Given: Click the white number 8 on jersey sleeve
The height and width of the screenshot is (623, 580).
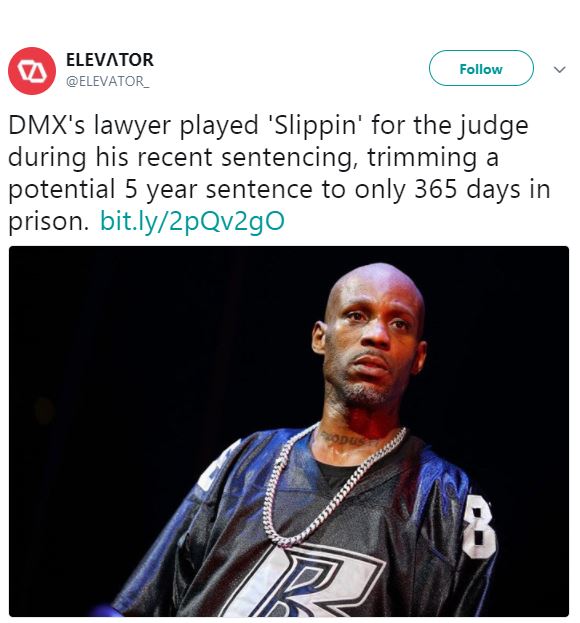Looking at the screenshot, I should (x=479, y=525).
